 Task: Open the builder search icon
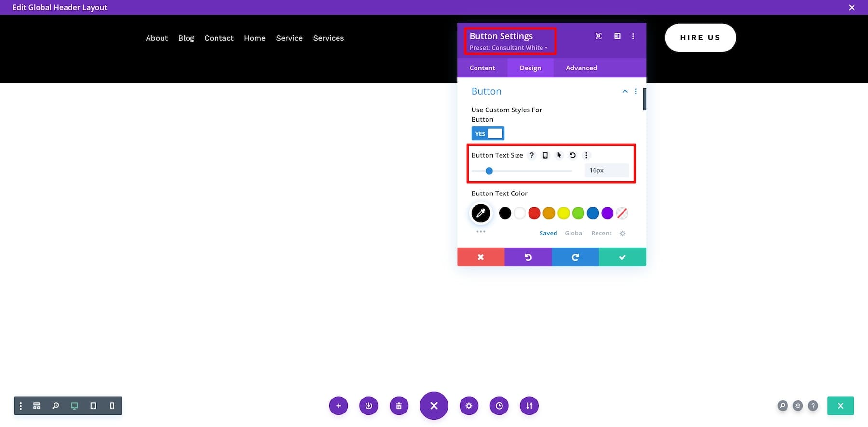[x=783, y=406]
